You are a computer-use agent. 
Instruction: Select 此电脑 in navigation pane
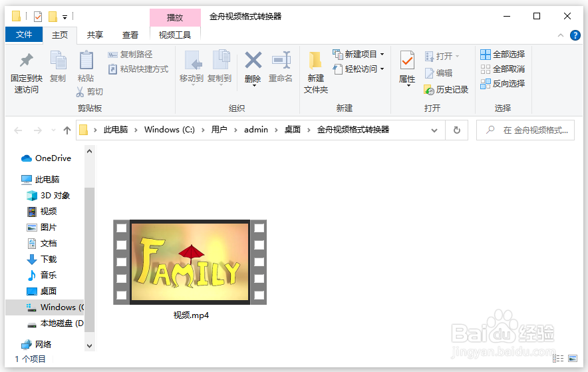coord(40,180)
